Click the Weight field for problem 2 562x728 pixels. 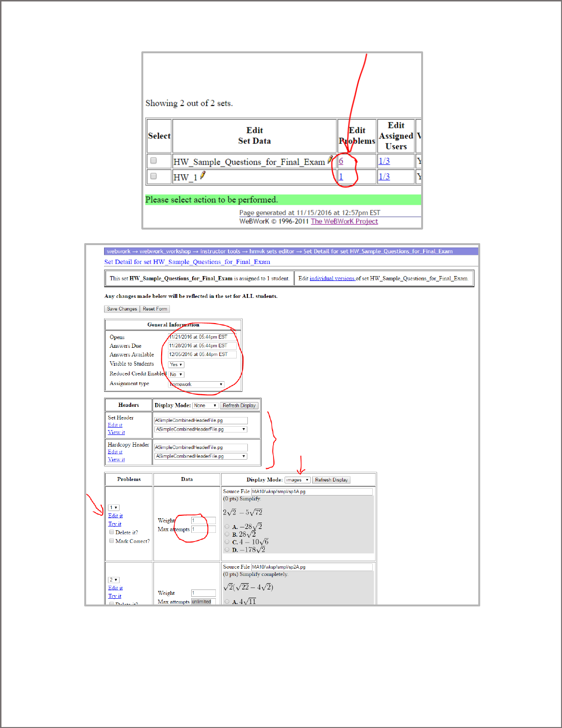[x=203, y=593]
